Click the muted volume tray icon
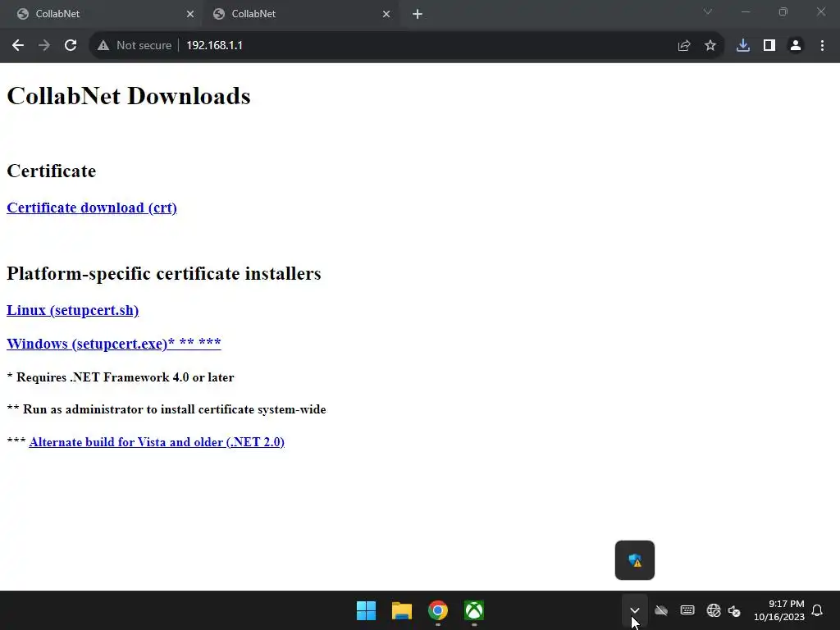840x630 pixels. 734,610
